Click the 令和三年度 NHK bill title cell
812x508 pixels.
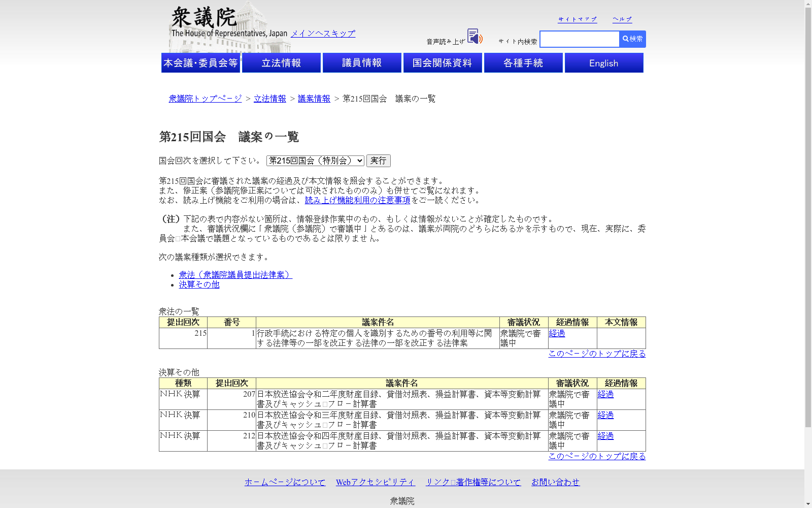[x=402, y=420]
